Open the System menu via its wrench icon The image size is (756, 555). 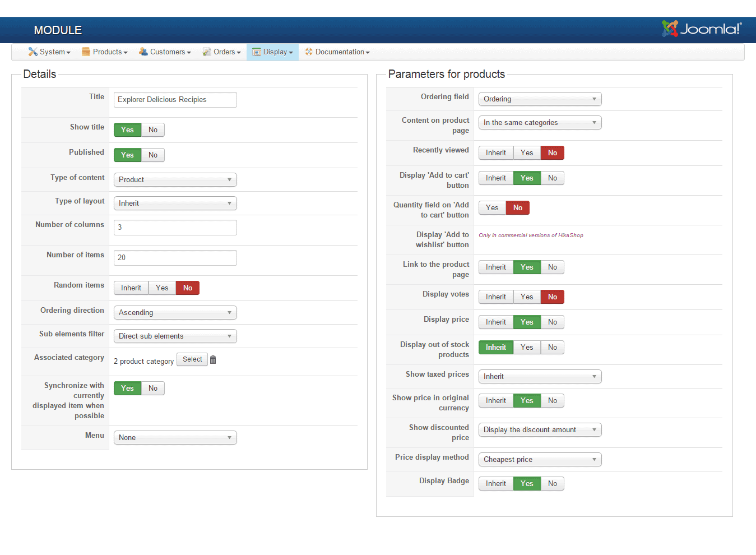click(33, 52)
